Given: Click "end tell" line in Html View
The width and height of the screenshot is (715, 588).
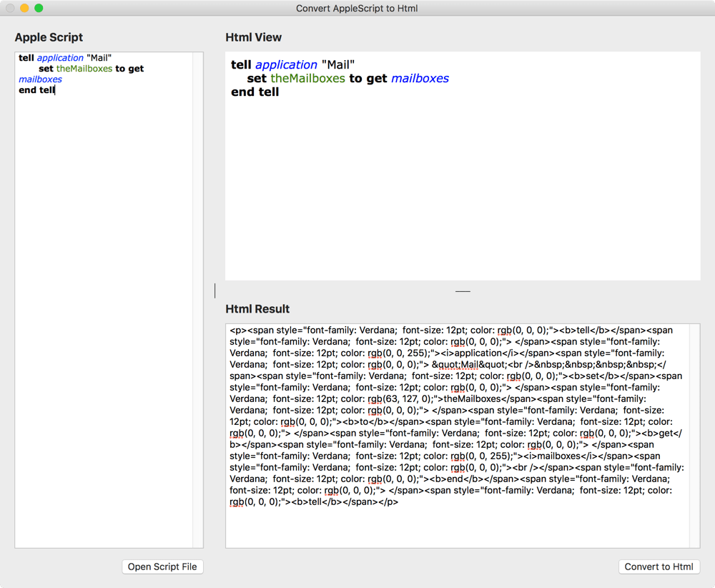Looking at the screenshot, I should click(255, 92).
